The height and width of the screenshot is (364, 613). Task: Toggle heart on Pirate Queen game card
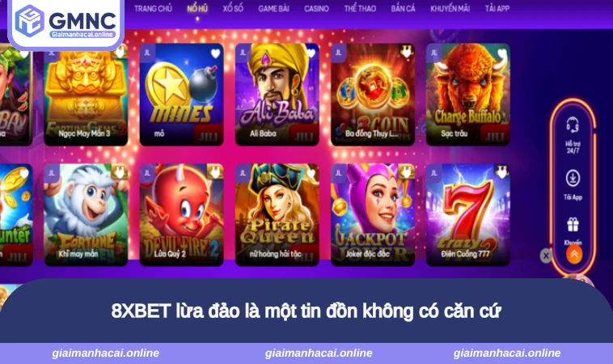[x=311, y=173]
